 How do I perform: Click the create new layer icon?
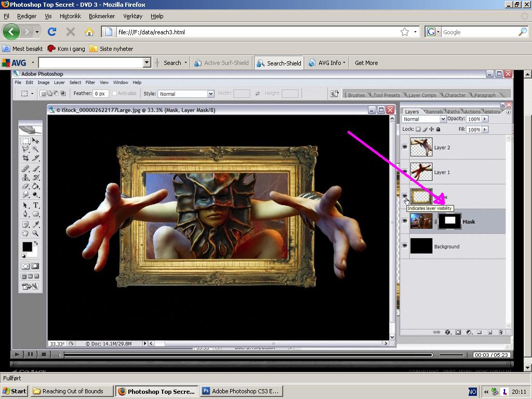(490, 332)
